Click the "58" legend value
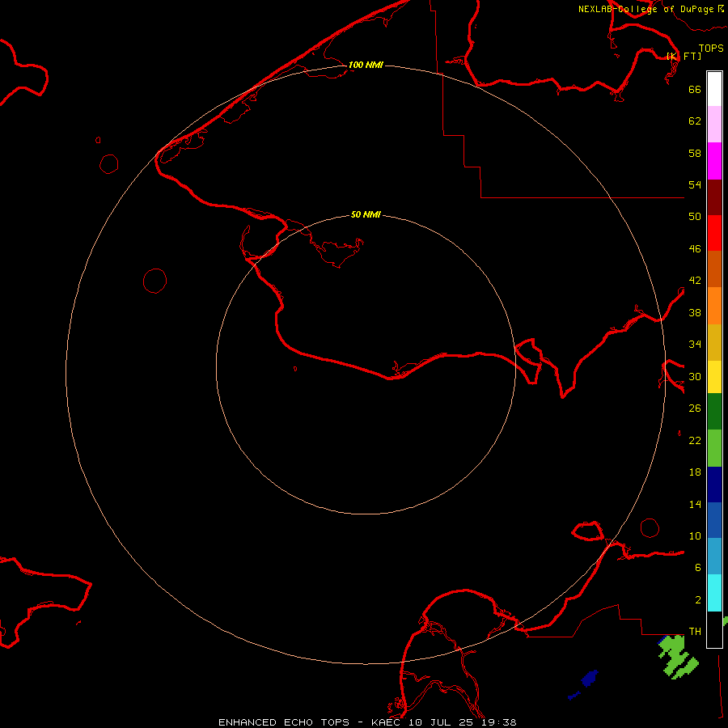The image size is (728, 728). [x=695, y=153]
